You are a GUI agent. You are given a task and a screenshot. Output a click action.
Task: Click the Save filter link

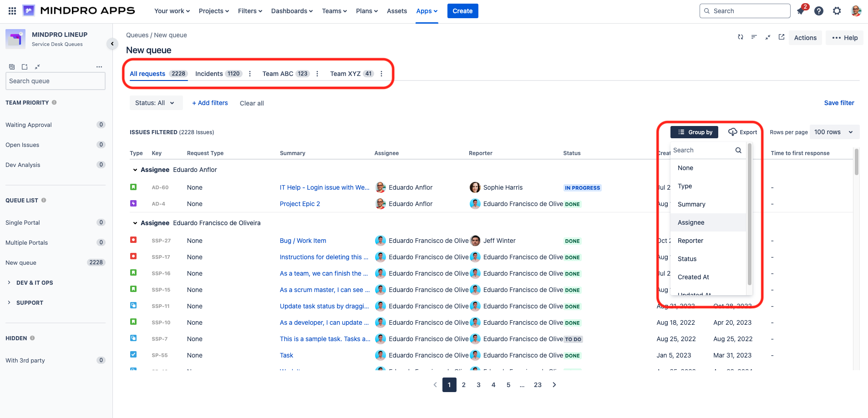click(839, 103)
